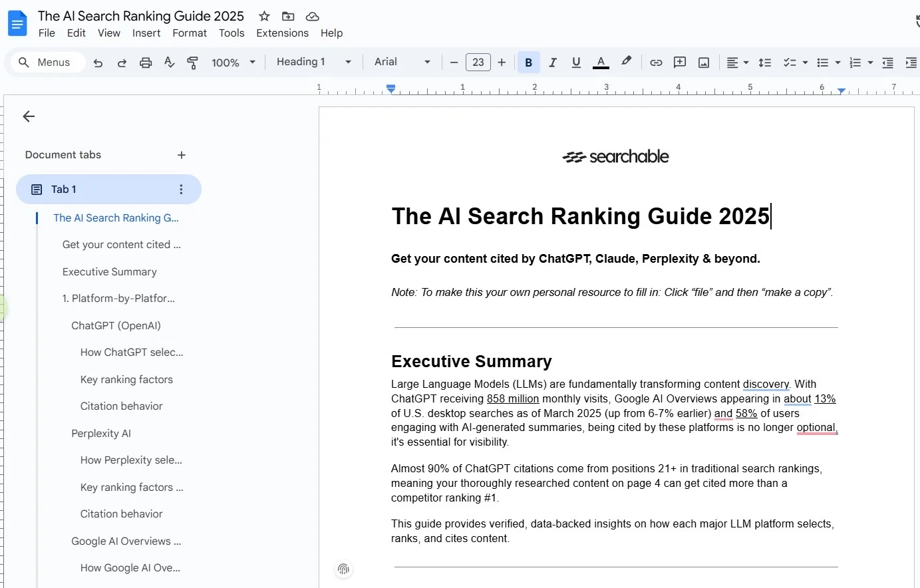The width and height of the screenshot is (920, 588).
Task: Open the text color picker
Action: pos(601,62)
